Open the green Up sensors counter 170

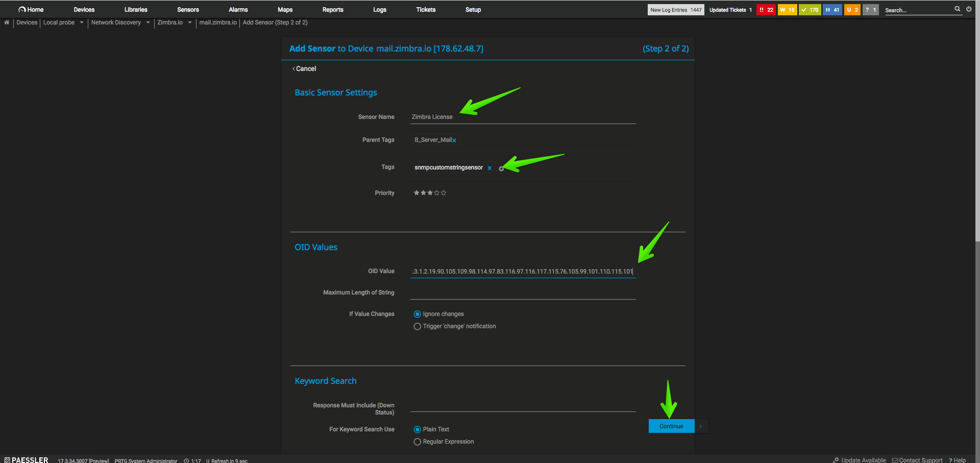pos(810,10)
